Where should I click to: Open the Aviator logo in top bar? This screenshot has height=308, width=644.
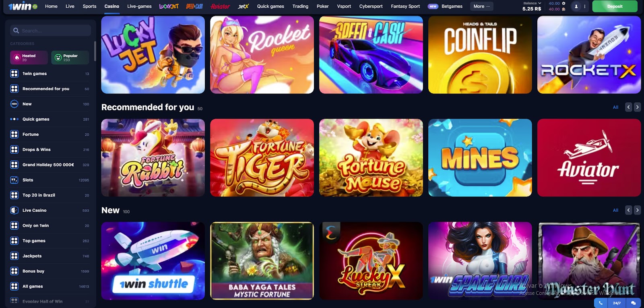[x=220, y=6]
